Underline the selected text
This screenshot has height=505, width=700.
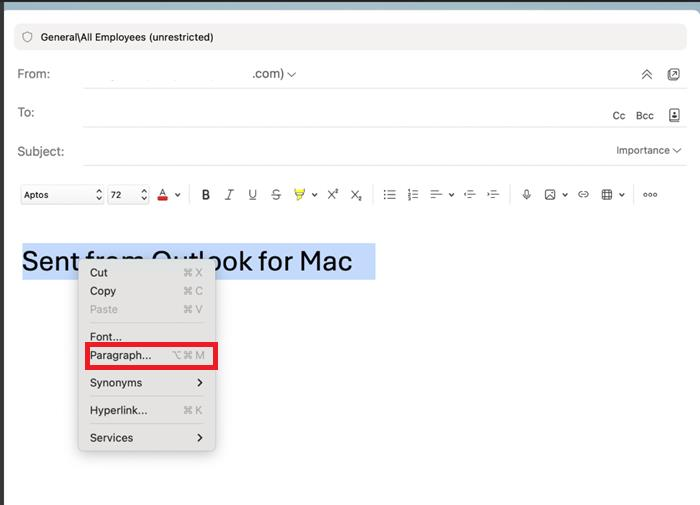pos(252,195)
